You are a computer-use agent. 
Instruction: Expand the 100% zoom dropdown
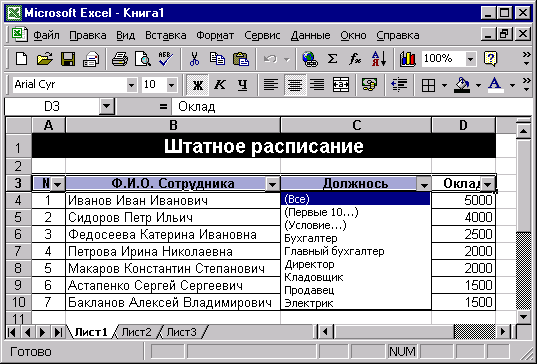[x=471, y=59]
